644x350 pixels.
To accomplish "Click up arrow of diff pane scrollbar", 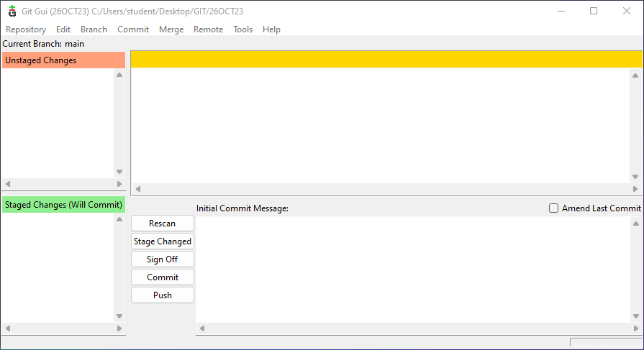I will (635, 75).
